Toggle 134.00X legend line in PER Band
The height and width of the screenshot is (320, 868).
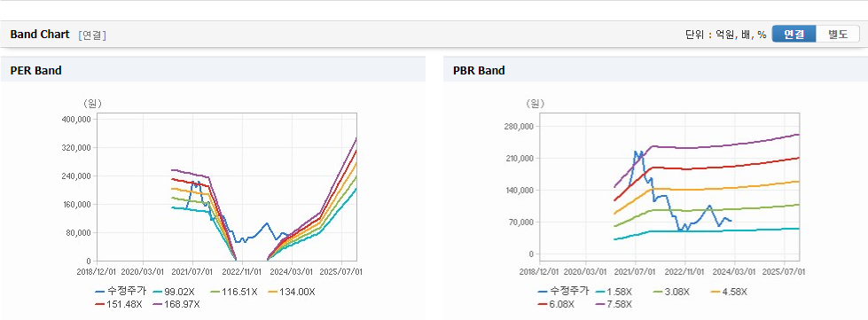[292, 292]
